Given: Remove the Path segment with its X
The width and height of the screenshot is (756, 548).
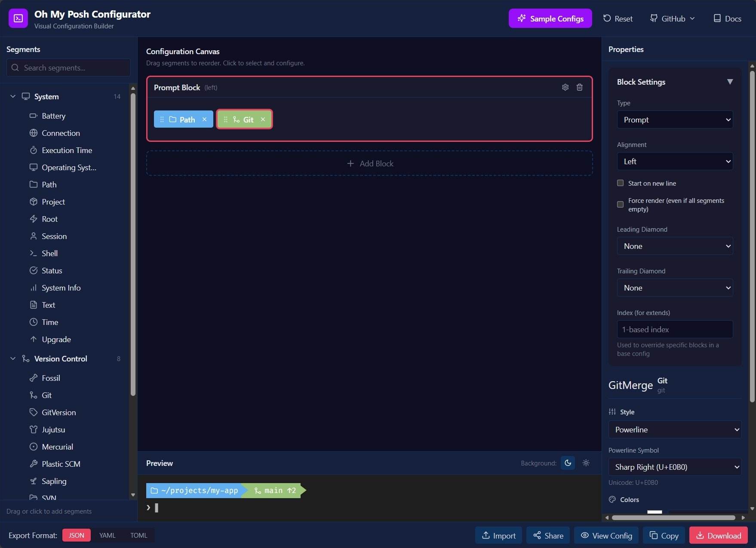Looking at the screenshot, I should (204, 119).
